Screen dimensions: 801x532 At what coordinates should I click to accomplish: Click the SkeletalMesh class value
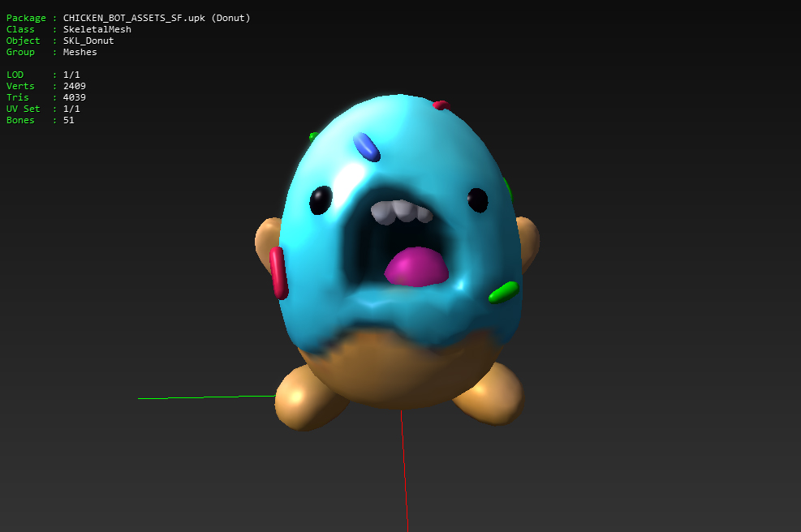[97, 29]
